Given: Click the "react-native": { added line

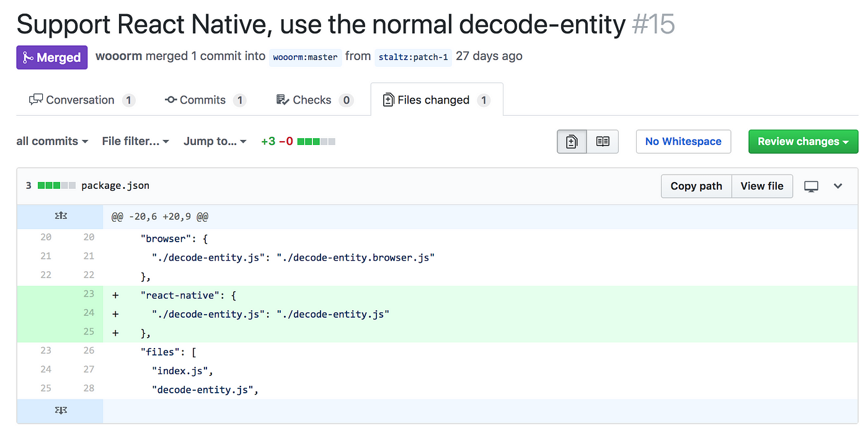Looking at the screenshot, I should 188,295.
